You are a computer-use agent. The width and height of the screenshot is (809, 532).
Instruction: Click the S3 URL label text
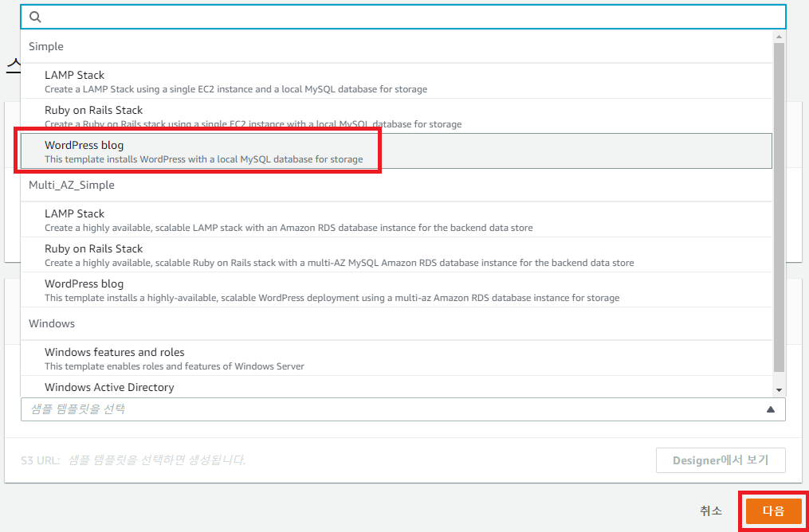pyautogui.click(x=41, y=460)
